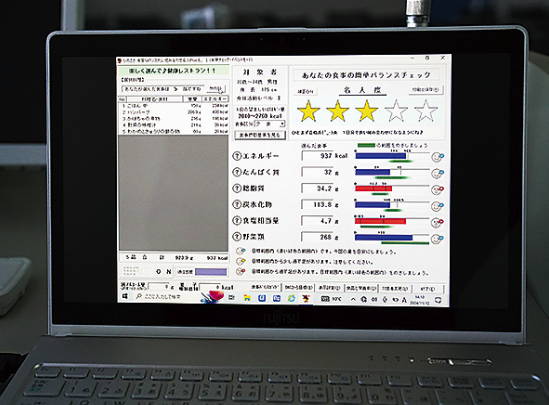Click the taskbar search box
The height and width of the screenshot is (405, 549).
pyautogui.click(x=166, y=296)
